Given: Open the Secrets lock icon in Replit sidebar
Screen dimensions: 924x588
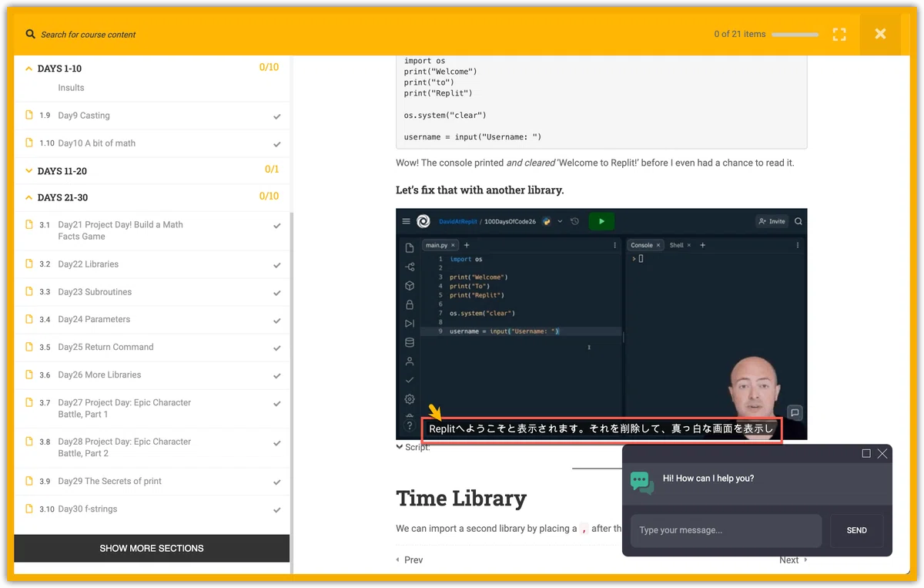Looking at the screenshot, I should (410, 304).
